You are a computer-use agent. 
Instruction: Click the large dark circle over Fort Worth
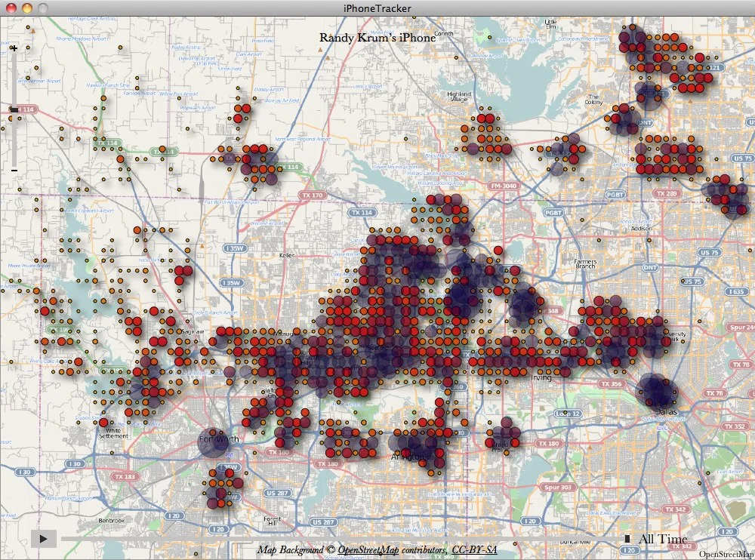tap(213, 444)
